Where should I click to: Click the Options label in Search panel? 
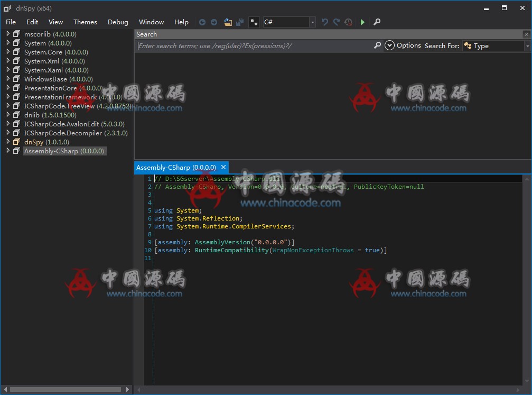click(408, 45)
